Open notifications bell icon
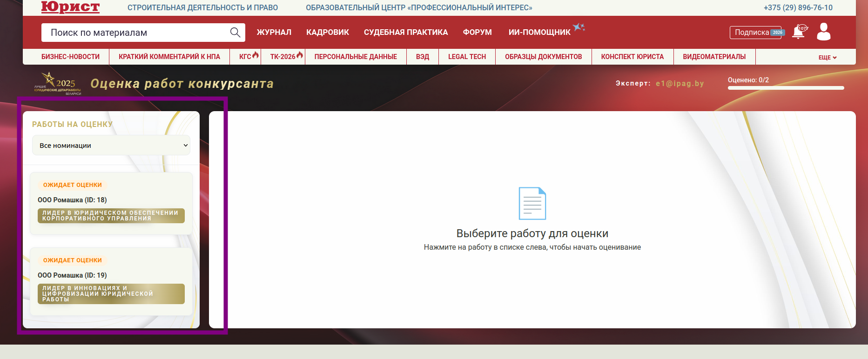Image resolution: width=868 pixels, height=359 pixels. pos(799,32)
